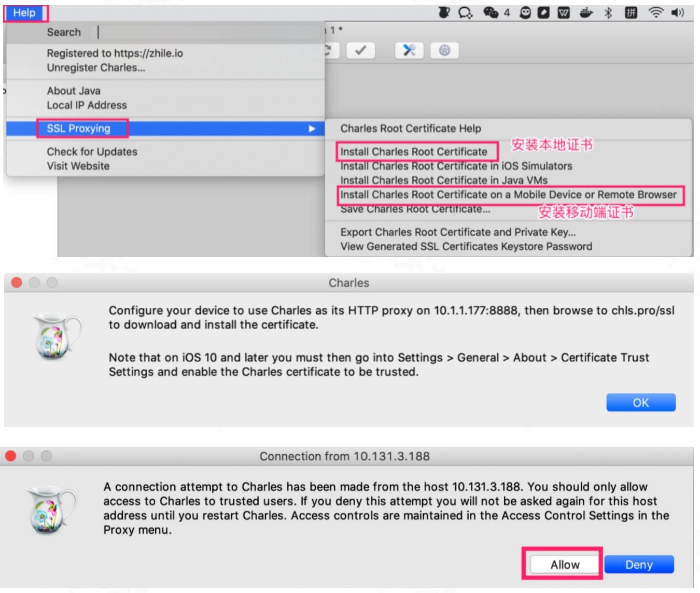The image size is (700, 593).
Task: Open the SSL Proxying submenu
Action: [165, 129]
